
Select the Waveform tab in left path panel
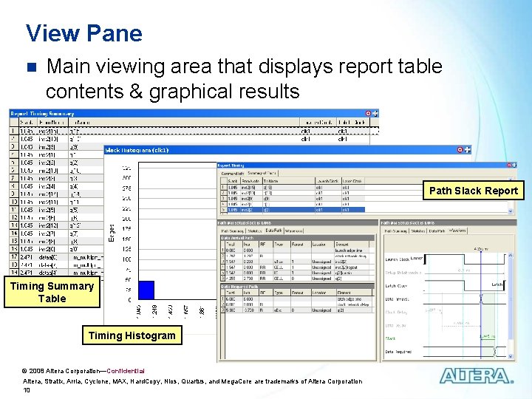[294, 231]
